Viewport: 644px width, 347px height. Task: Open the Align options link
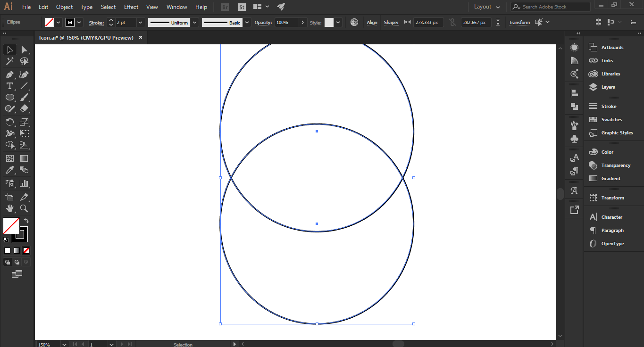click(372, 23)
